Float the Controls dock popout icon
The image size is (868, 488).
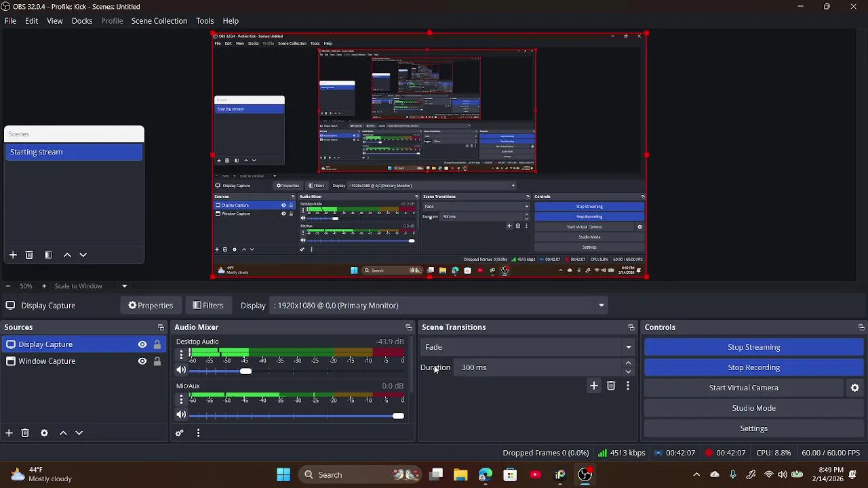click(861, 327)
